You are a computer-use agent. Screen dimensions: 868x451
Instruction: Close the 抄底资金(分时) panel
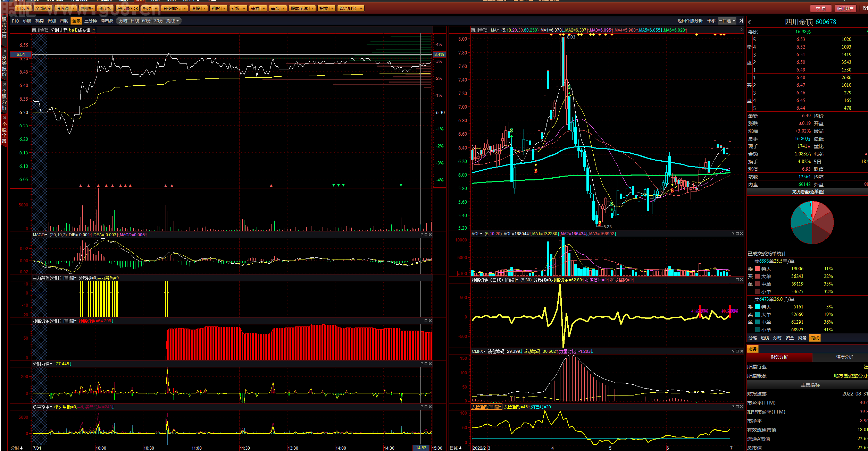point(430,321)
